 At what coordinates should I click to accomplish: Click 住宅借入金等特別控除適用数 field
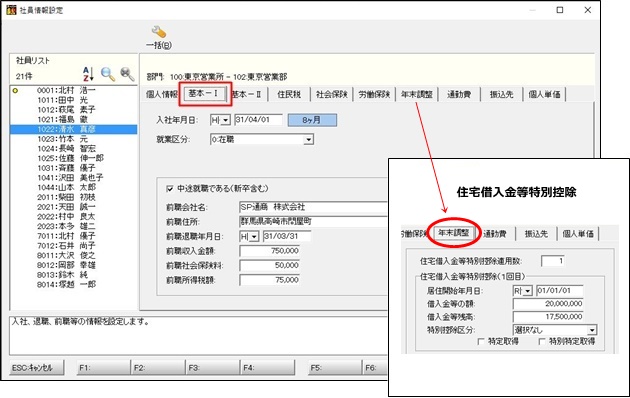(x=552, y=261)
